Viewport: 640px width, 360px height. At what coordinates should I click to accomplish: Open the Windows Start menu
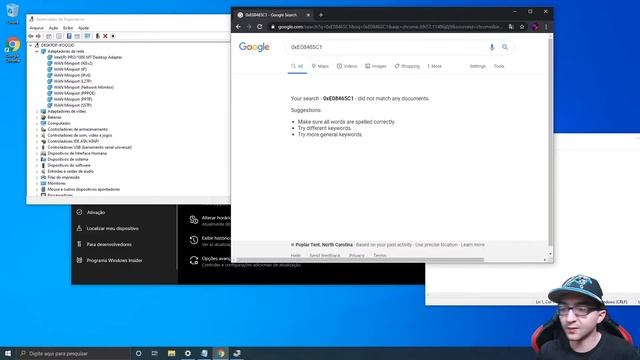8,353
